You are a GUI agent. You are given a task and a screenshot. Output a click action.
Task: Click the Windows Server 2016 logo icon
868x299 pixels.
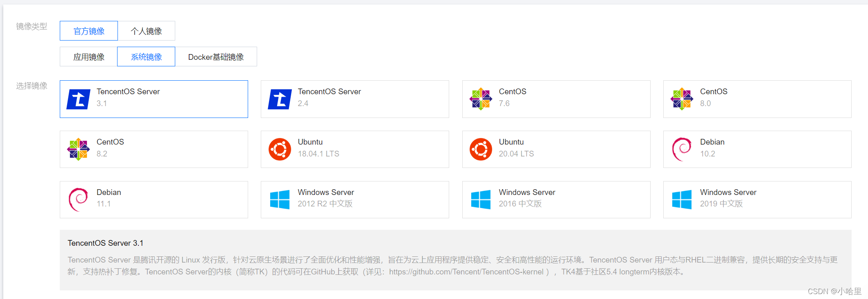pos(481,199)
